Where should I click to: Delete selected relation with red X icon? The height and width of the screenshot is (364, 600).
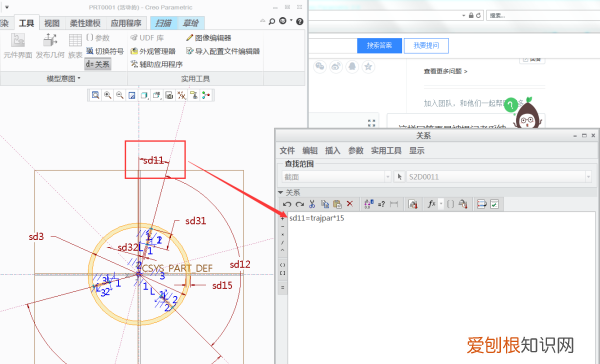[349, 204]
